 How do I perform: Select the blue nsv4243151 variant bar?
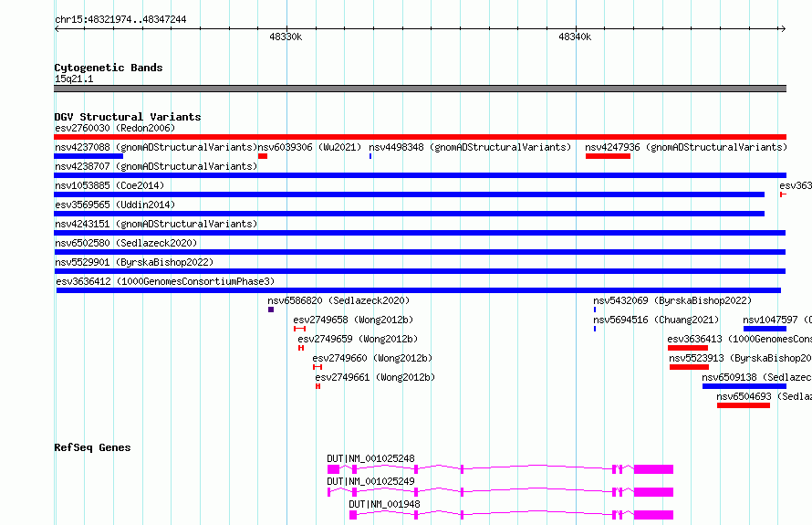[x=420, y=233]
